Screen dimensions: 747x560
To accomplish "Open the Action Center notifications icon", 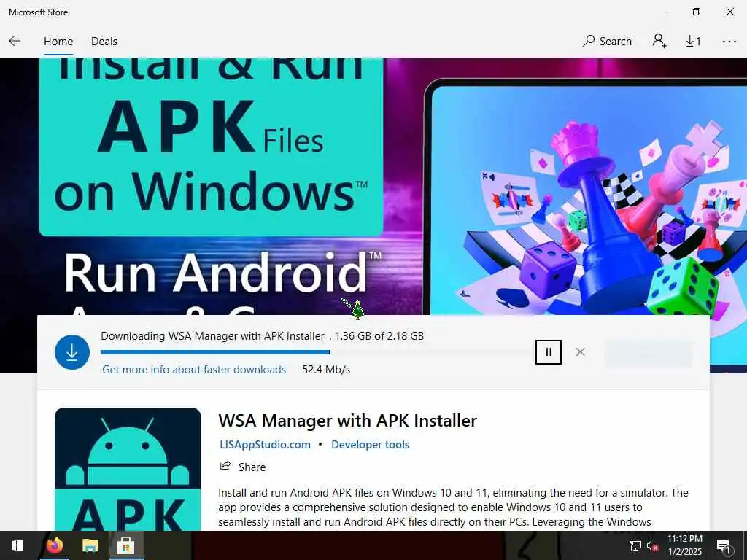I will point(724,545).
